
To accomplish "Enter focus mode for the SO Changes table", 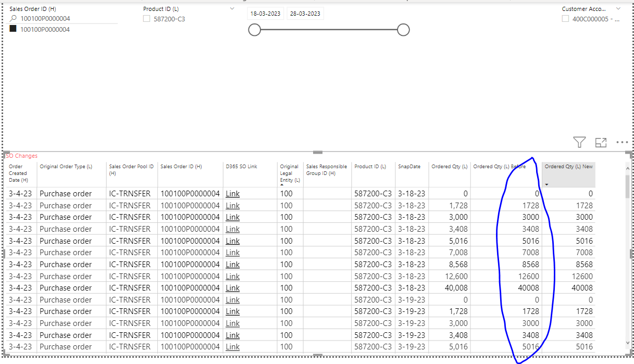I will 601,142.
